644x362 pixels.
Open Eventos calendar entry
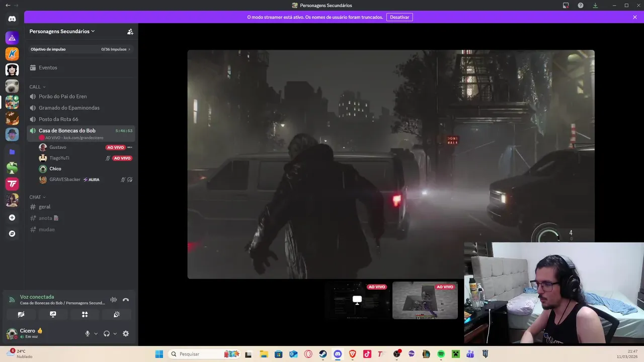pyautogui.click(x=81, y=67)
